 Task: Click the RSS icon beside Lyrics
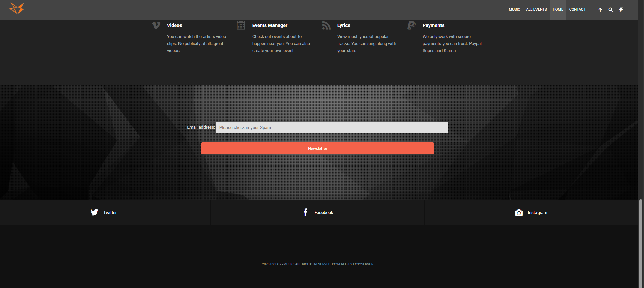pos(326,25)
